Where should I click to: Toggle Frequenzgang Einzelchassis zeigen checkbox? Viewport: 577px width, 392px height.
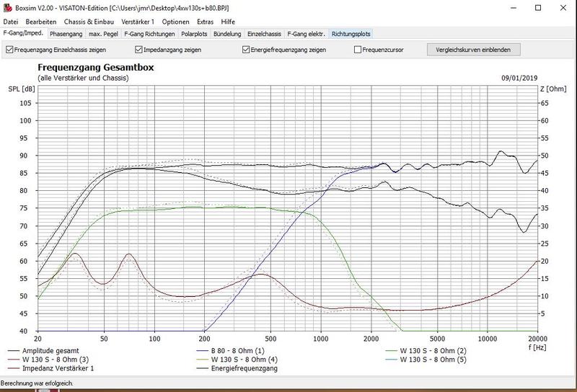[x=9, y=50]
